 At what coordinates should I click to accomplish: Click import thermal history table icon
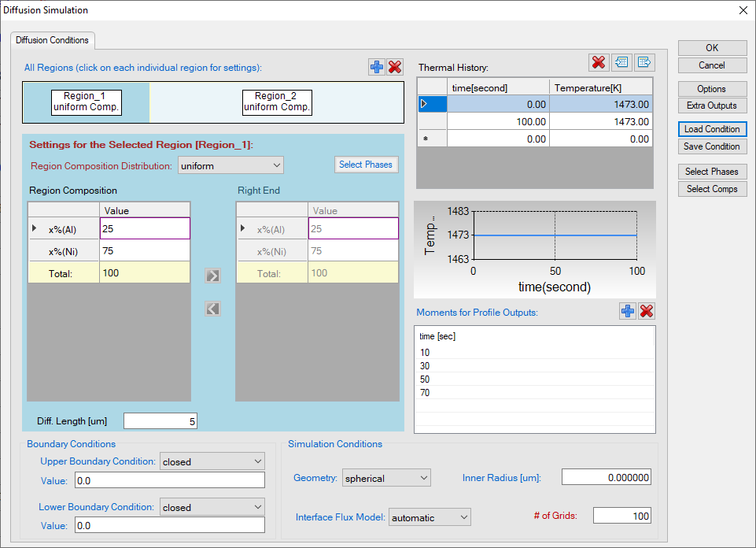pos(622,62)
